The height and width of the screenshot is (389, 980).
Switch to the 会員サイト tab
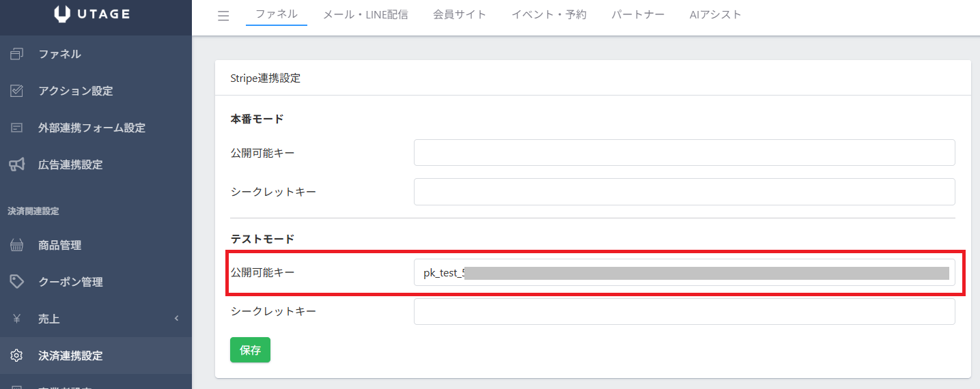click(x=460, y=14)
